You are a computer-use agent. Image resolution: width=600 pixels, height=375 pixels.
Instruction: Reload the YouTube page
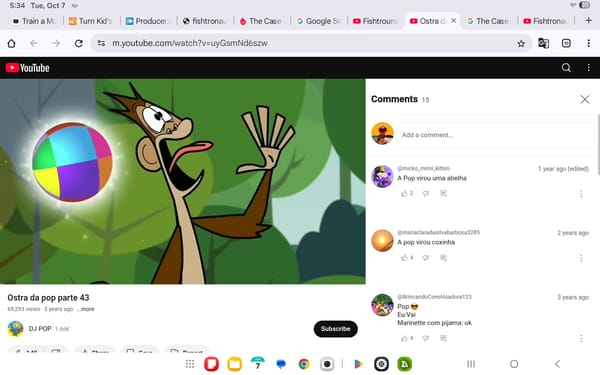78,43
